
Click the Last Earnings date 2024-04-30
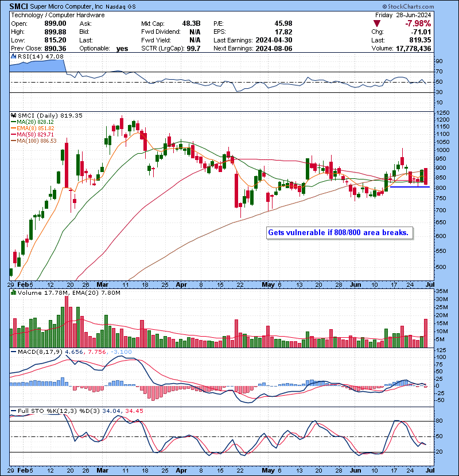click(274, 40)
